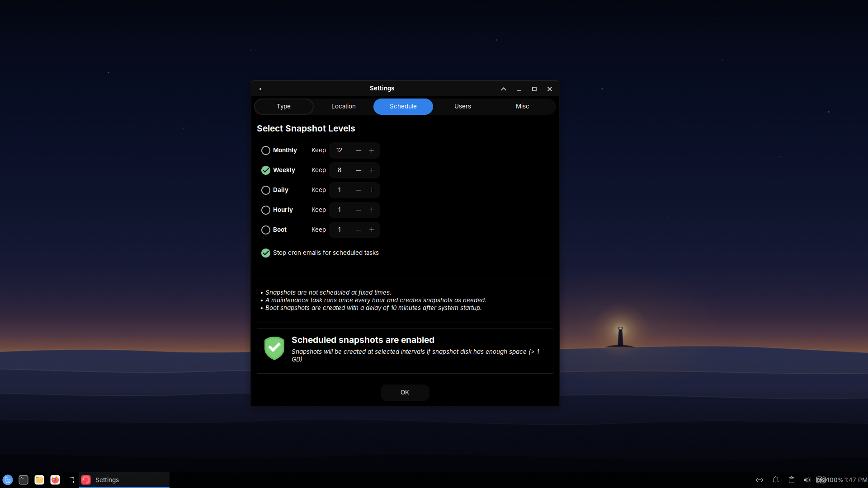868x488 pixels.
Task: Switch to the Location tab
Action: 344,107
